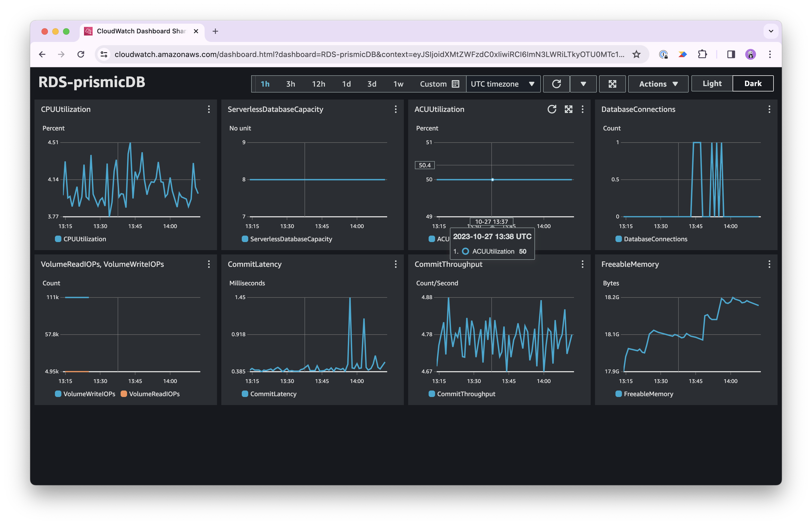Open DatabaseConnections widget three-dot menu
812x525 pixels.
(x=769, y=109)
